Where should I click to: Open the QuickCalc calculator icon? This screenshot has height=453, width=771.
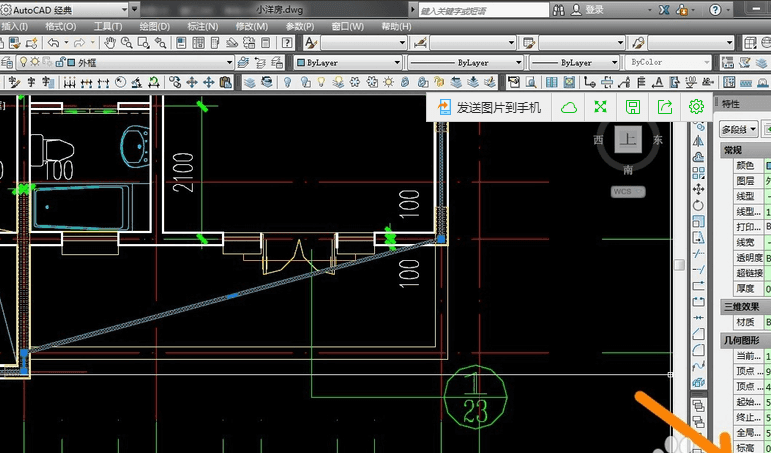pos(266,43)
